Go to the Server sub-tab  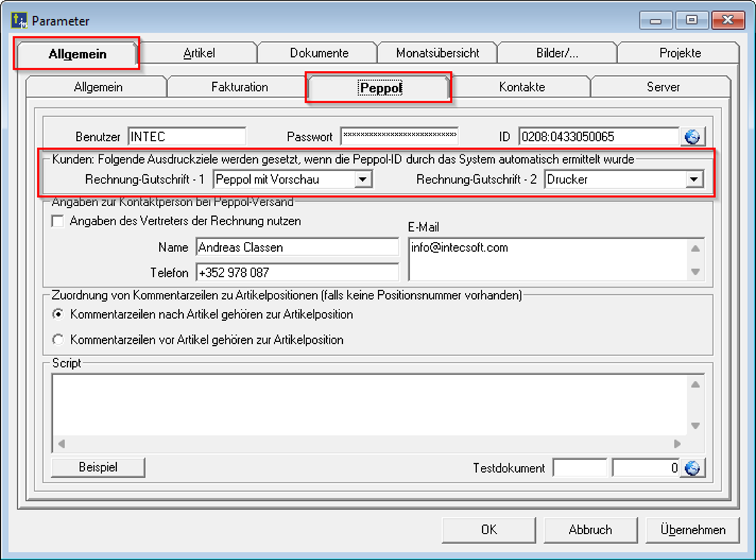[x=662, y=87]
